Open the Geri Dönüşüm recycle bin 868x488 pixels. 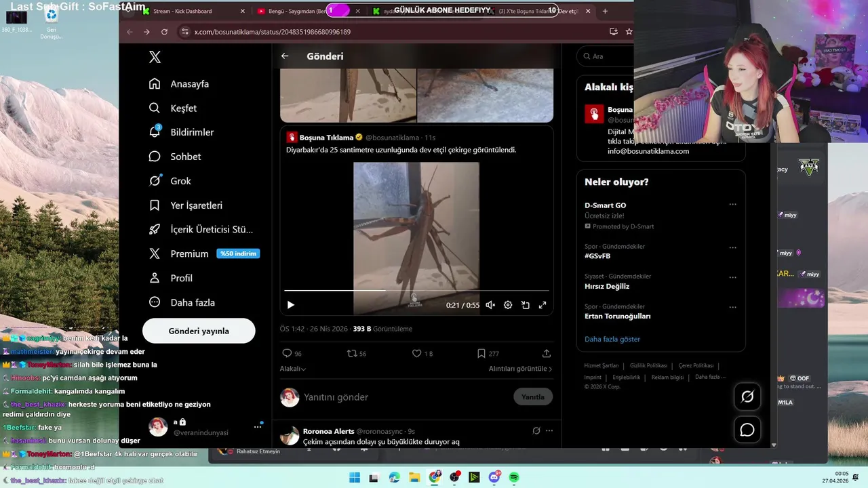pyautogui.click(x=51, y=23)
